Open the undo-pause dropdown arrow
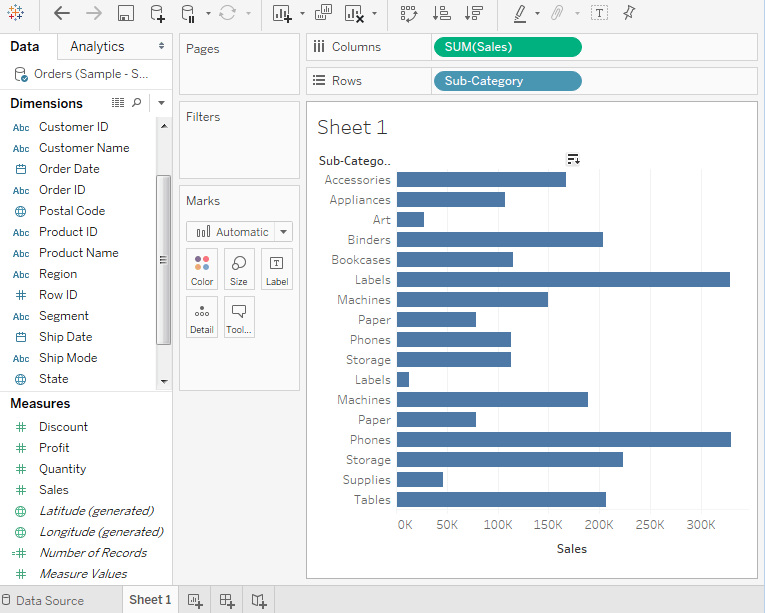This screenshot has width=765, height=613. [x=208, y=14]
